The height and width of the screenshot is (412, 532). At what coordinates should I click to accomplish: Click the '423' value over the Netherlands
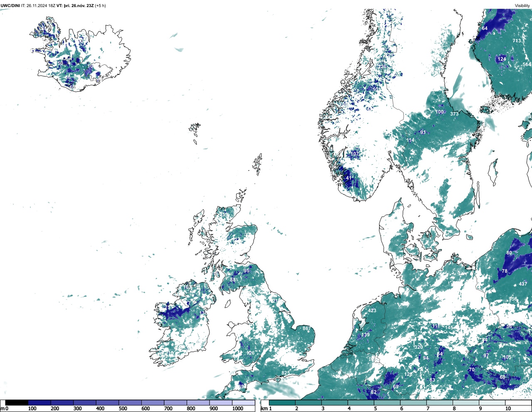point(372,311)
